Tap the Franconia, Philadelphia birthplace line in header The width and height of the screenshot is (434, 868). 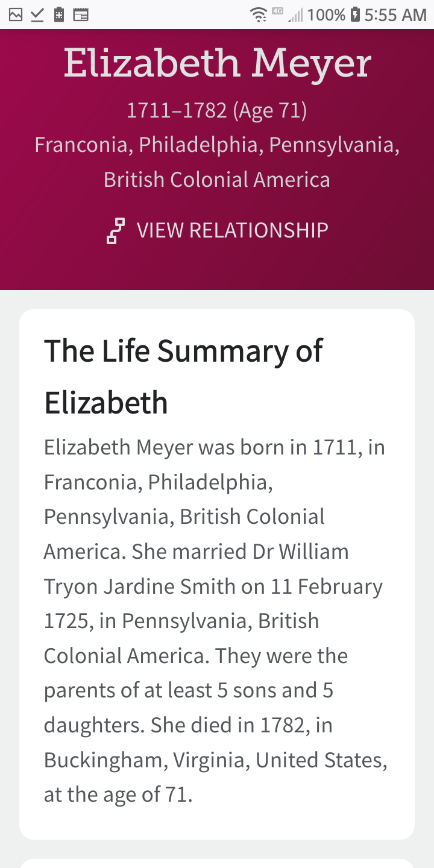tap(217, 145)
